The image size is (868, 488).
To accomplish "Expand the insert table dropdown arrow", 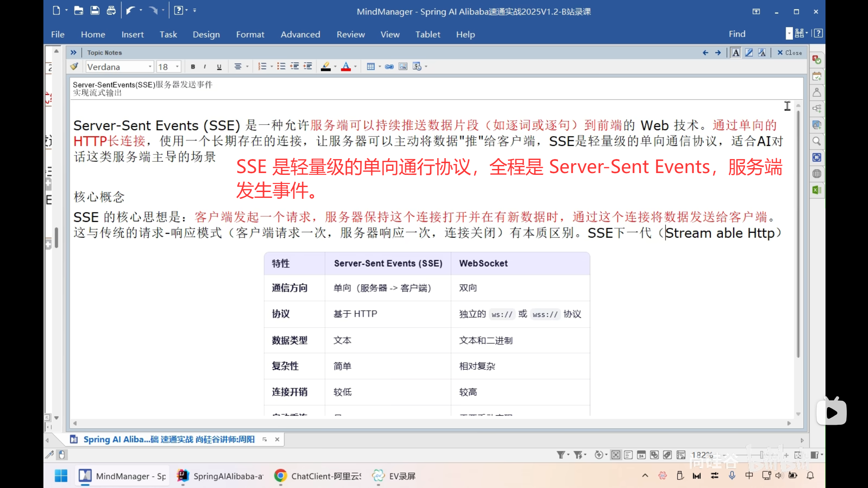I will tap(380, 67).
